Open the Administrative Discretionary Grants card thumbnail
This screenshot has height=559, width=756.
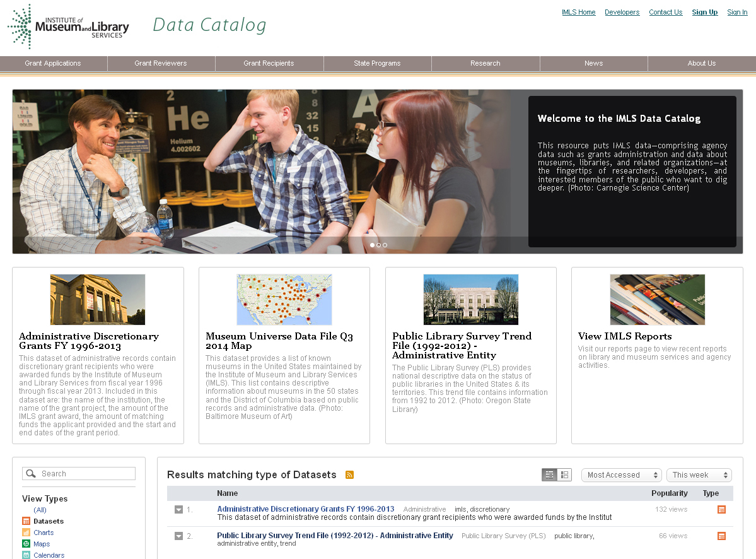pyautogui.click(x=97, y=300)
